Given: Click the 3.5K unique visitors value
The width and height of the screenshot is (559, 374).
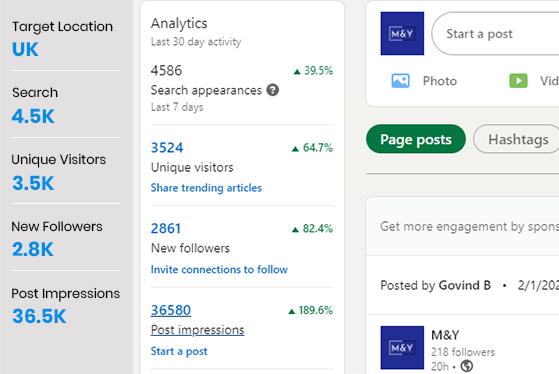Looking at the screenshot, I should click(x=33, y=183).
